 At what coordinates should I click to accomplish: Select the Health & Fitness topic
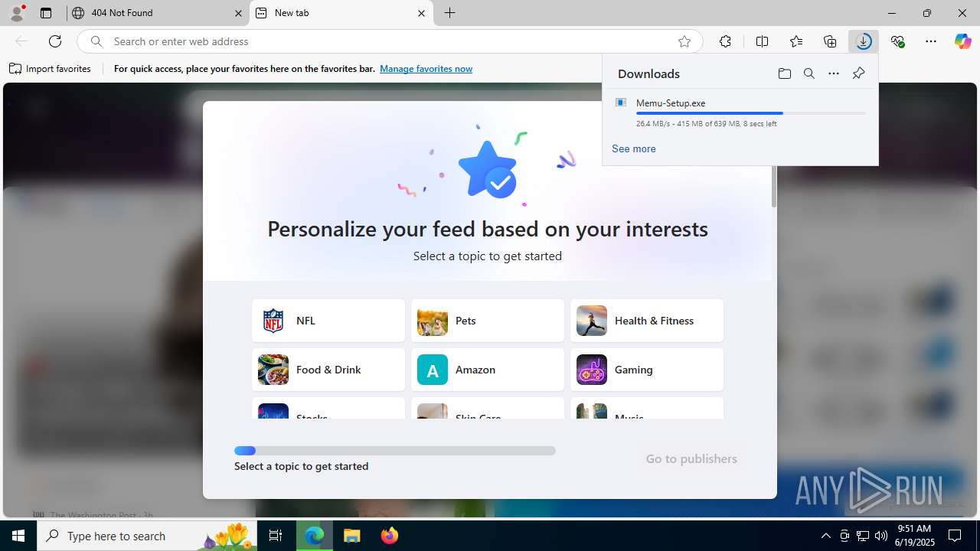pos(647,321)
